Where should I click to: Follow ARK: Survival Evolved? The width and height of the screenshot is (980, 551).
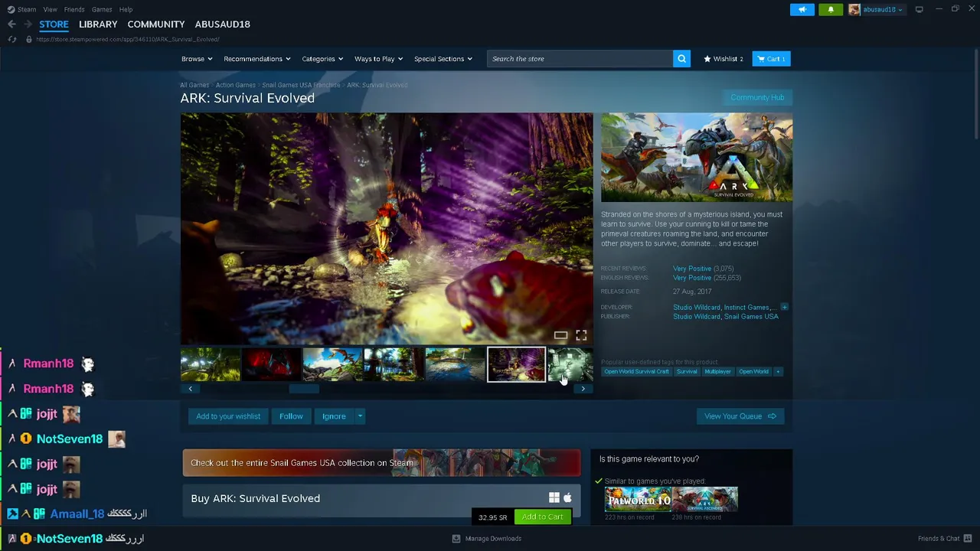click(x=291, y=416)
